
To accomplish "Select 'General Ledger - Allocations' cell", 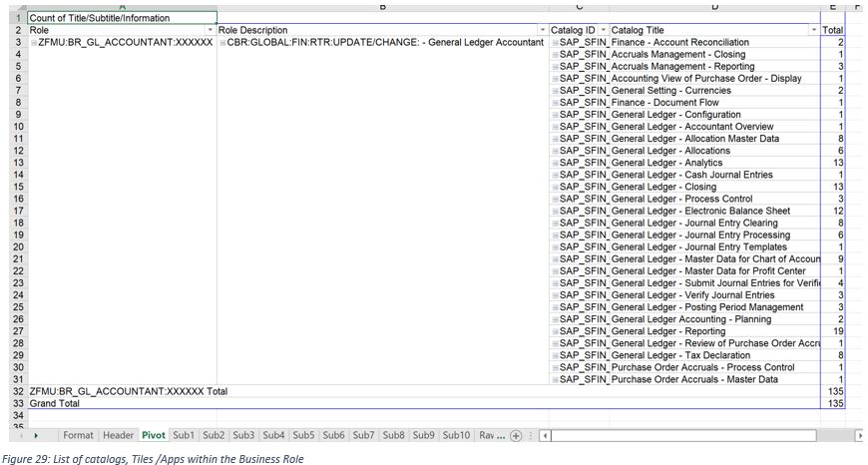I will coord(714,151).
